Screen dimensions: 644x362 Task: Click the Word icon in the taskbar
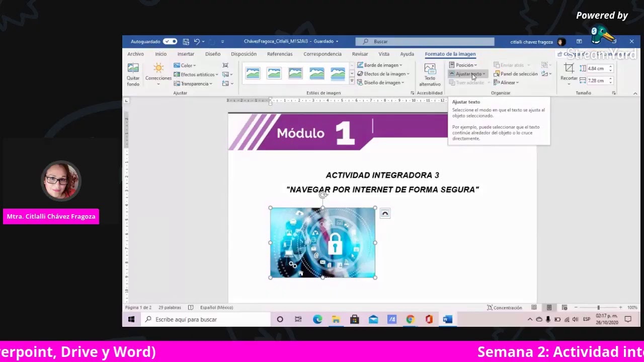(x=447, y=319)
